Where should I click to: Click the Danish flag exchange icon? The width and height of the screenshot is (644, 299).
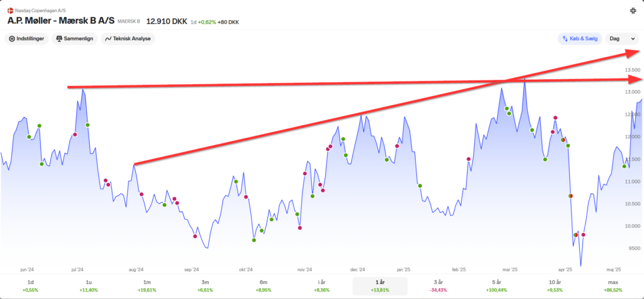coord(10,10)
